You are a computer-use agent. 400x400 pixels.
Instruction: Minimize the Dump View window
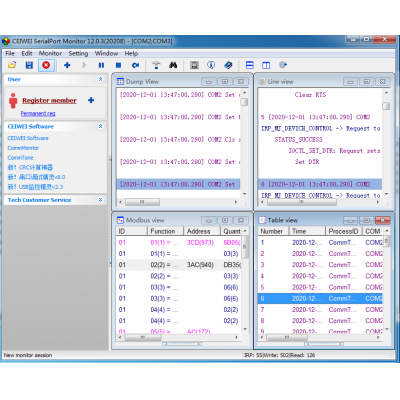[209, 82]
